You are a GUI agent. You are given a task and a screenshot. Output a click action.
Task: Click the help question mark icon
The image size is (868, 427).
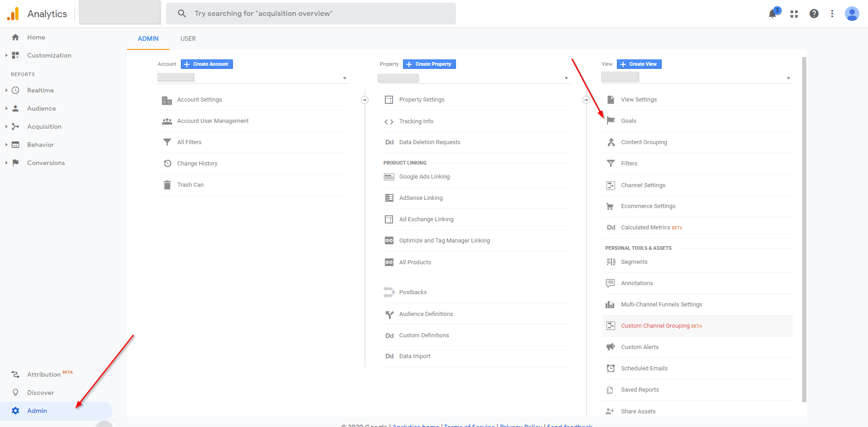(814, 14)
